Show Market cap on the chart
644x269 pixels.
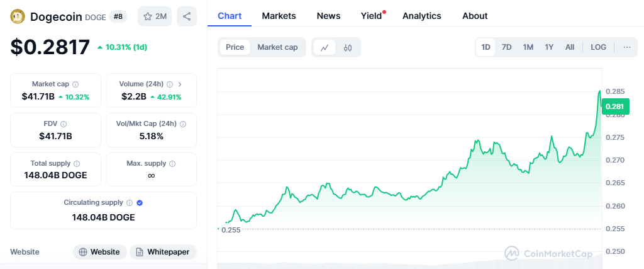(277, 47)
